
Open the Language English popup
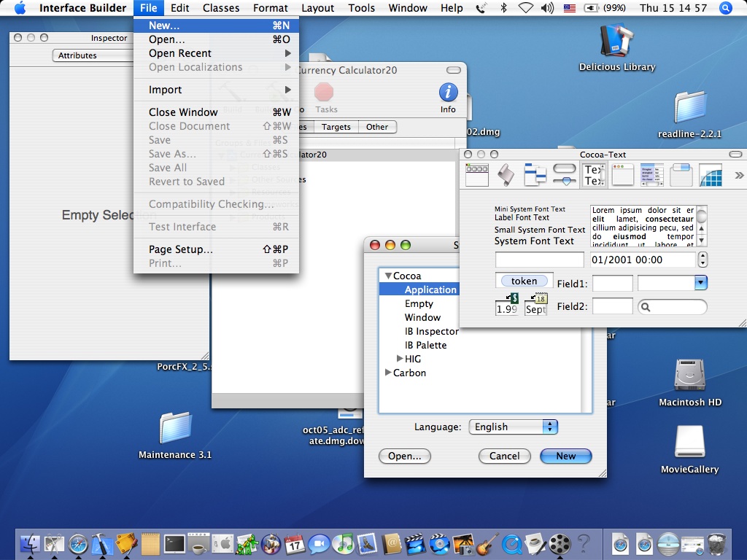coord(513,427)
